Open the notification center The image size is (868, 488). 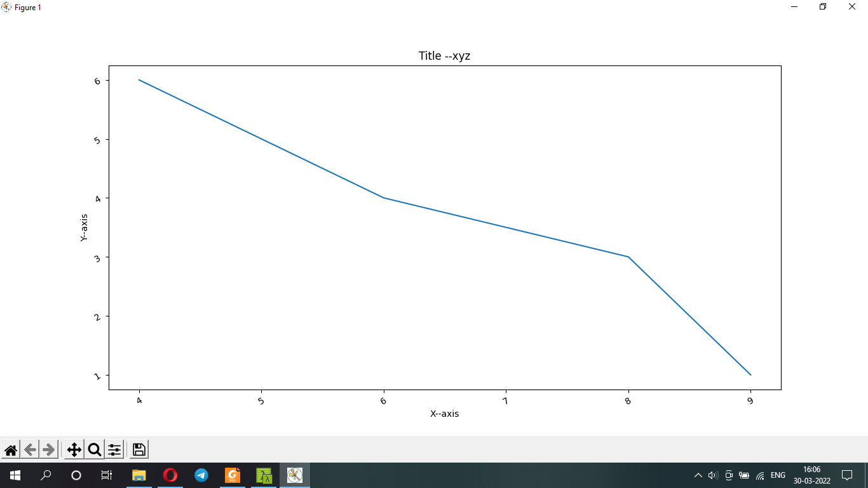coord(847,475)
